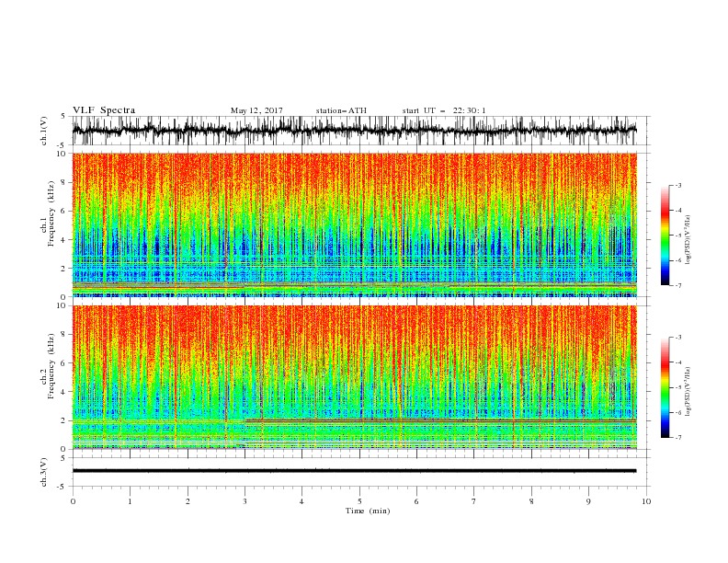Click the "ch.1(V)" waveform axis label

44,131
